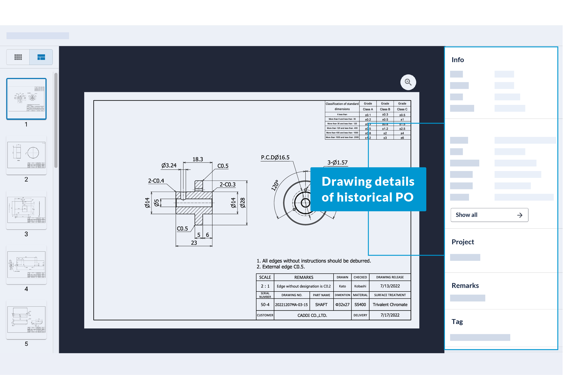The image size is (588, 375).
Task: Click note 'All edges without instructions should be deburred'
Action: tap(314, 261)
